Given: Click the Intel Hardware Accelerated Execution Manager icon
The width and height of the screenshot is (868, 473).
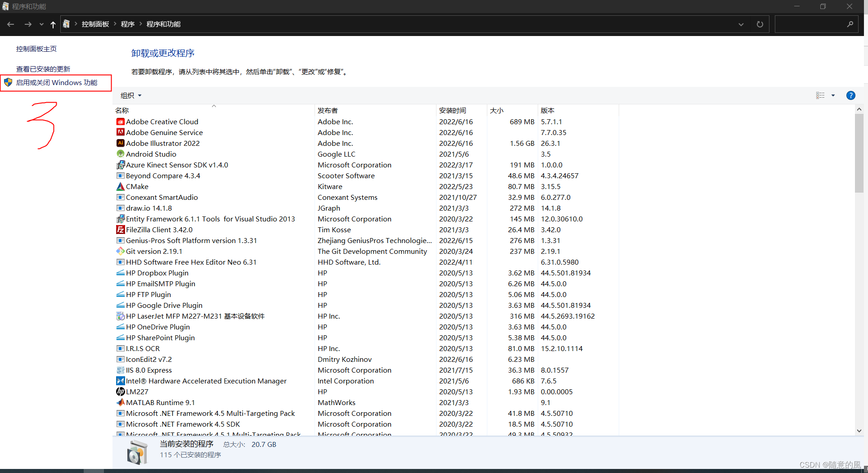Looking at the screenshot, I should (120, 381).
